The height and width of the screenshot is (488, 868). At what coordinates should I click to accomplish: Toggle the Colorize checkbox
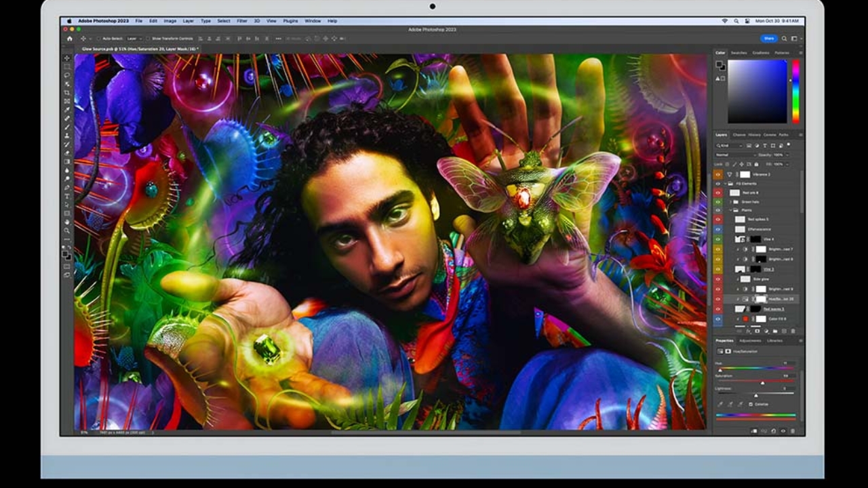click(751, 404)
